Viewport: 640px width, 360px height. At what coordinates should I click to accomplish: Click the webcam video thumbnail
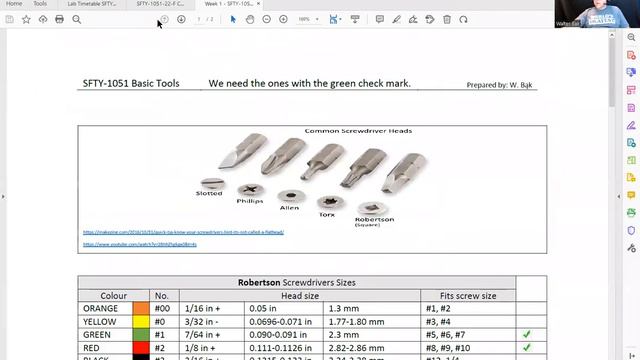[x=597, y=14]
